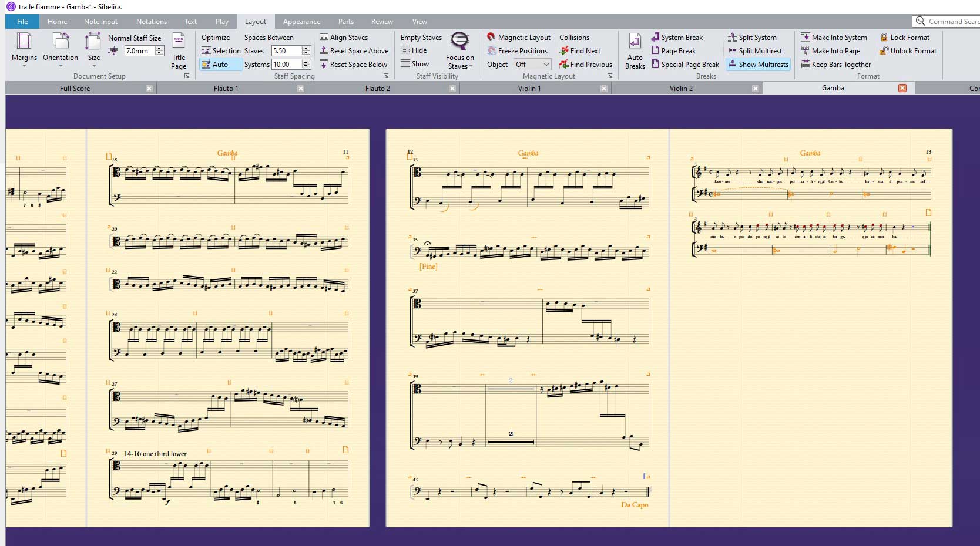
Task: Switch to Flauto 2 part tab
Action: (378, 89)
